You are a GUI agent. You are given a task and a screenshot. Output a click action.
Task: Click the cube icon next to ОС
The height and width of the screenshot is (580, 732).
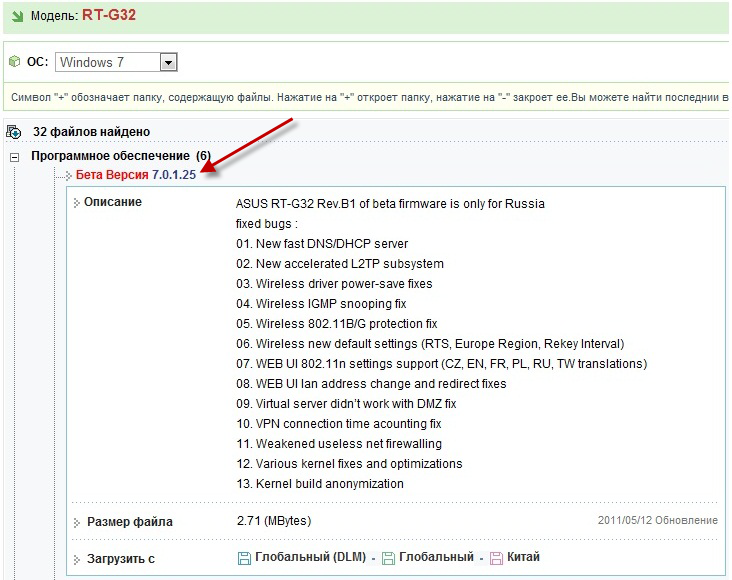(14, 62)
